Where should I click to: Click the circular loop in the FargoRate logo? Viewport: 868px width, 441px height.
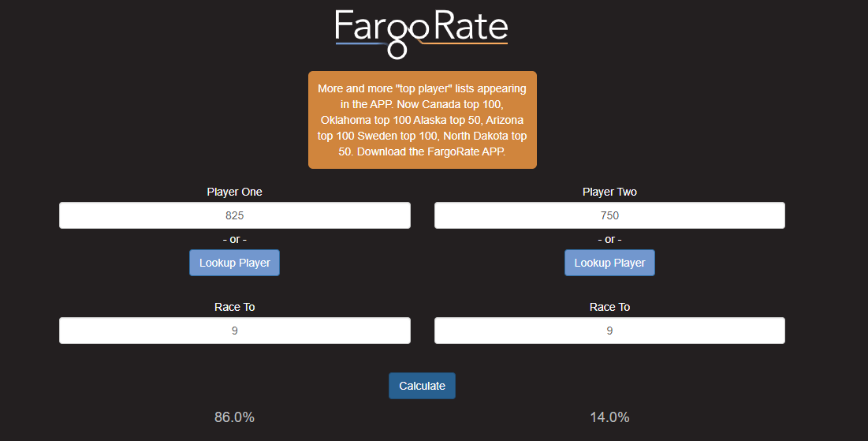397,50
